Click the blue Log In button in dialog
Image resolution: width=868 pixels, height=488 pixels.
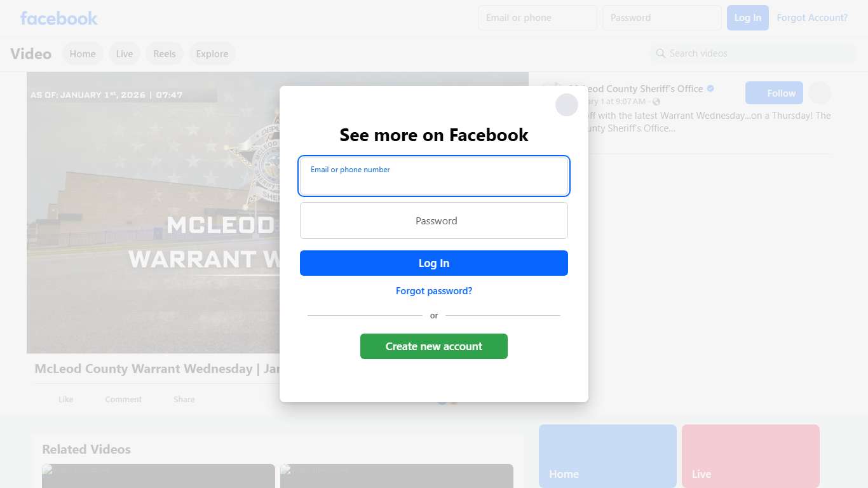point(434,263)
